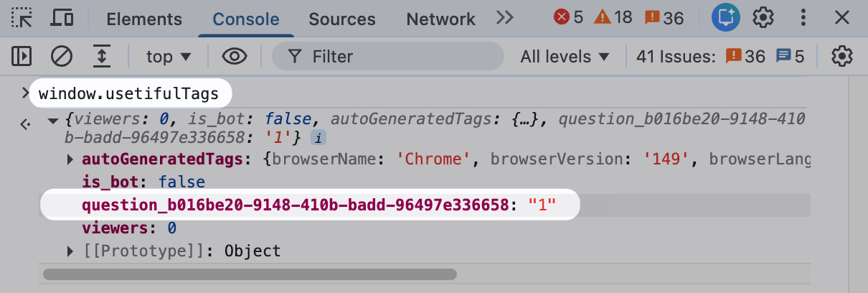The height and width of the screenshot is (293, 868).
Task: Expand the [[Prototype]] Object entry
Action: 70,251
